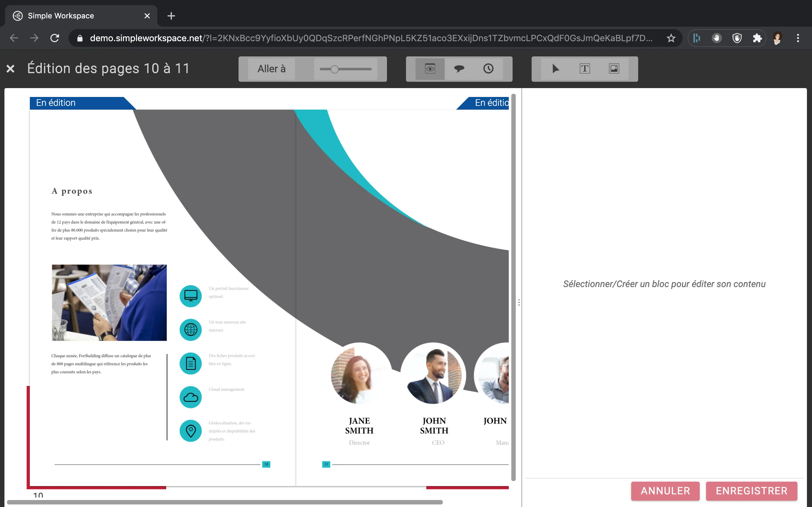Select the Jane Smith portrait photo

tap(359, 374)
